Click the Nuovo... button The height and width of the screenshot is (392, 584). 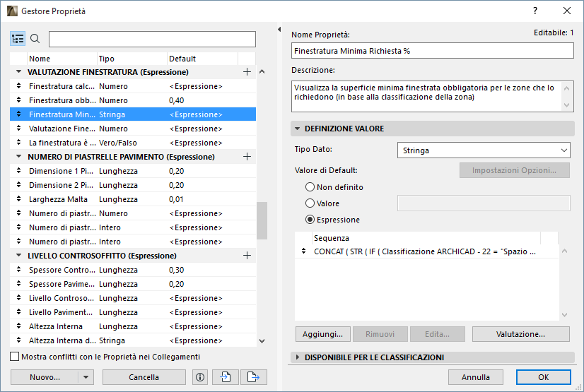coord(45,377)
